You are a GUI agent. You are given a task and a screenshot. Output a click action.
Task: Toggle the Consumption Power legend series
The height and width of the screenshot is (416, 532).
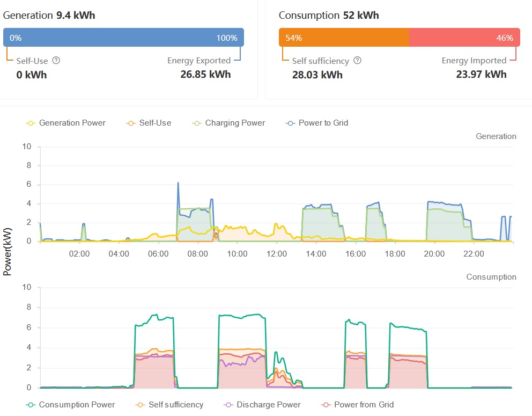click(x=71, y=404)
